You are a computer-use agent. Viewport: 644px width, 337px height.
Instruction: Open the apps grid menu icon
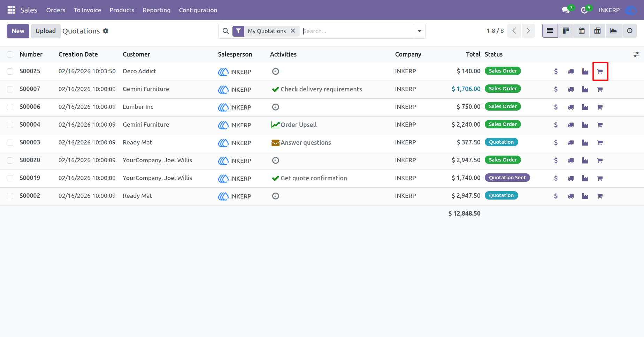click(x=11, y=10)
